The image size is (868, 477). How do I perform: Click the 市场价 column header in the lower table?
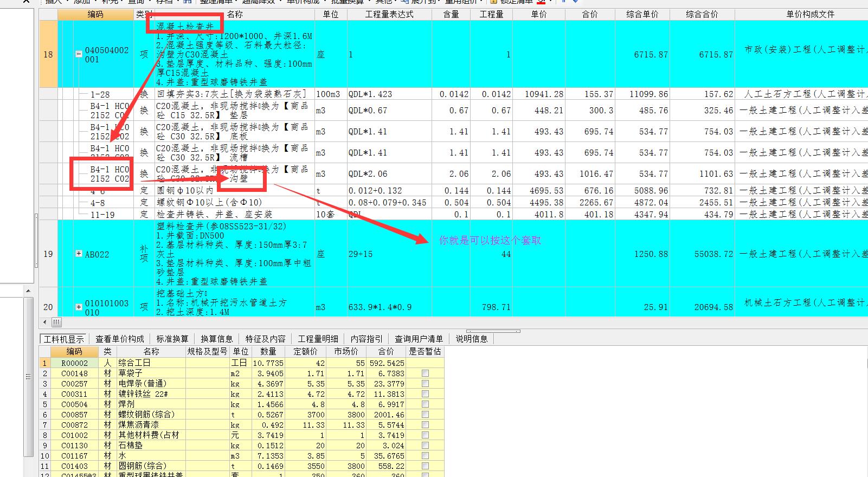point(346,351)
